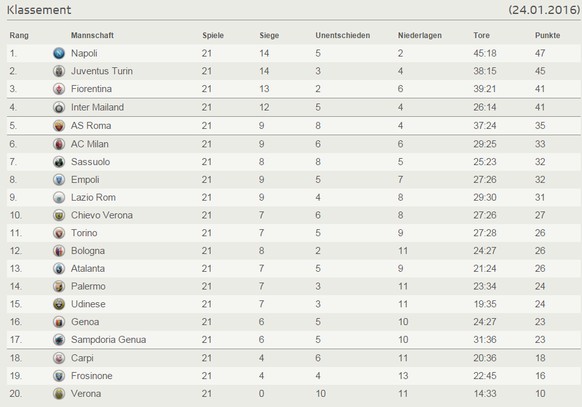Viewport: 582px width, 407px height.
Task: Click the Klassement heading
Action: click(x=39, y=10)
